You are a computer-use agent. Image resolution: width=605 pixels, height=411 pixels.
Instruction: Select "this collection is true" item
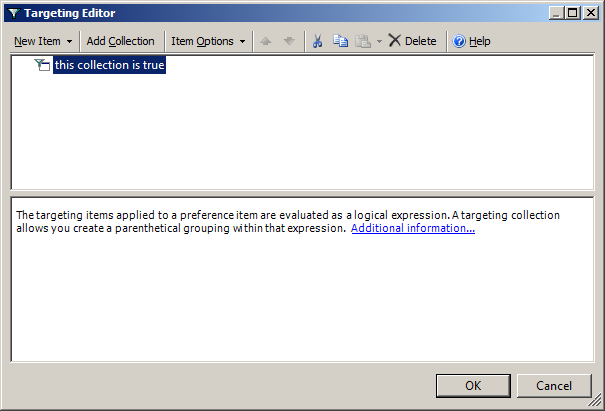tap(109, 65)
